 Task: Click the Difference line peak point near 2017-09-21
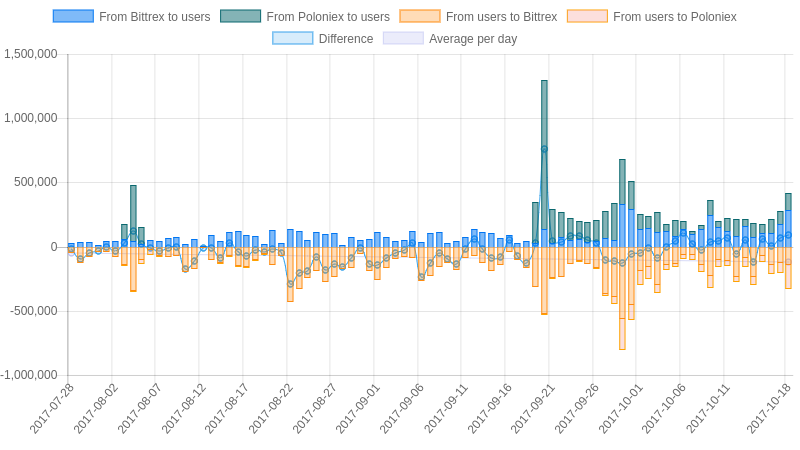pyautogui.click(x=544, y=149)
